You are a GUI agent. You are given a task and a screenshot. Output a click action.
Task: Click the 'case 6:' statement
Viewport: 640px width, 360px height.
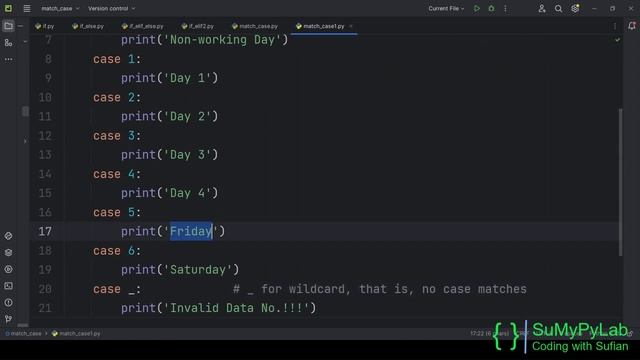117,251
